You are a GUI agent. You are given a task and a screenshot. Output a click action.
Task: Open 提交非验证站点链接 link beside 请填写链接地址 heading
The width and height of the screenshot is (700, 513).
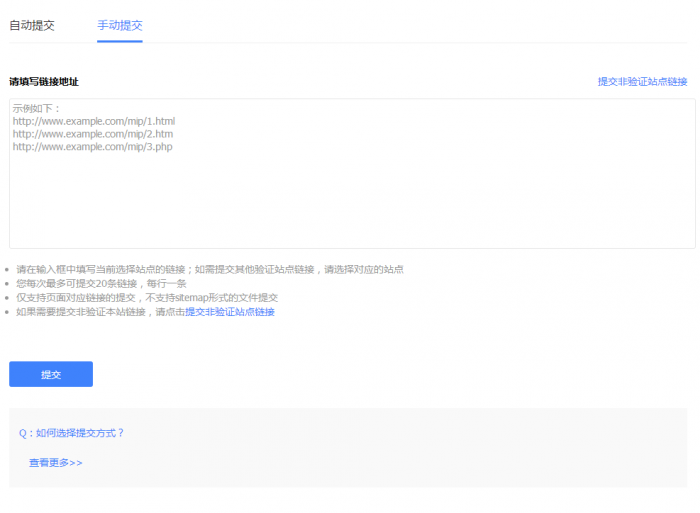coord(642,81)
